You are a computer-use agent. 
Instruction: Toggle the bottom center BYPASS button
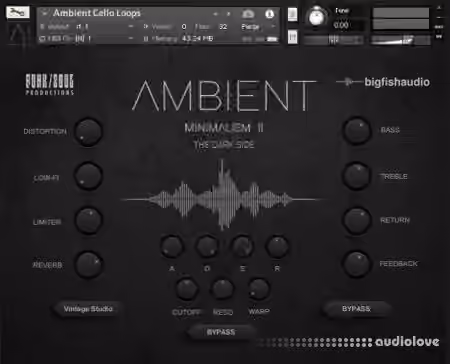click(221, 332)
